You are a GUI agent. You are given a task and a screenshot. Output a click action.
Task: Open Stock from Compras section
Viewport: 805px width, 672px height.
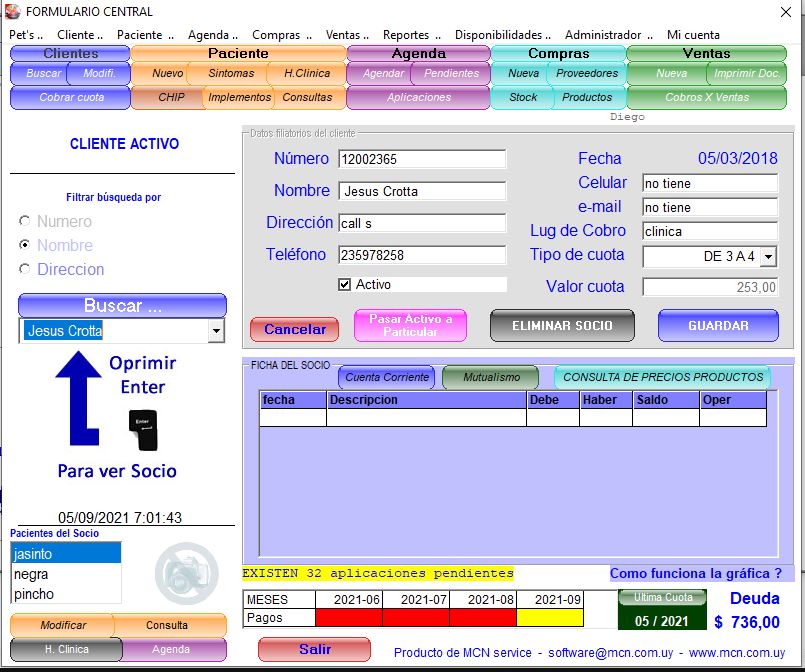click(523, 97)
